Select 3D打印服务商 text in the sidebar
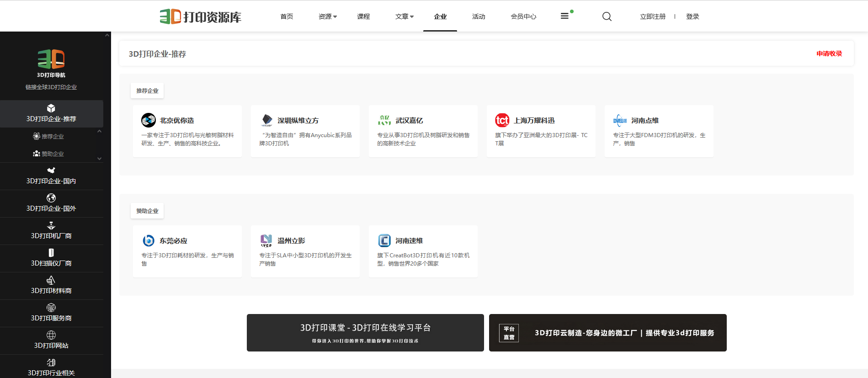This screenshot has height=378, width=868. pos(51,318)
